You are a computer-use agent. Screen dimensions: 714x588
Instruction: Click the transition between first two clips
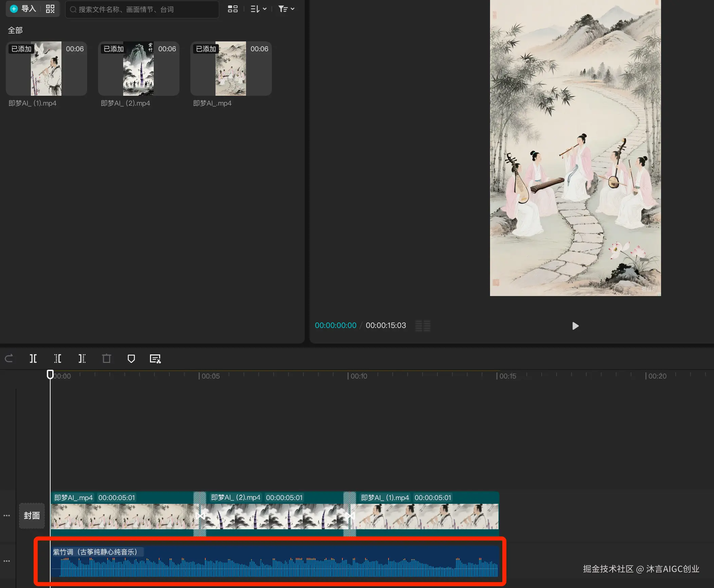pyautogui.click(x=200, y=516)
